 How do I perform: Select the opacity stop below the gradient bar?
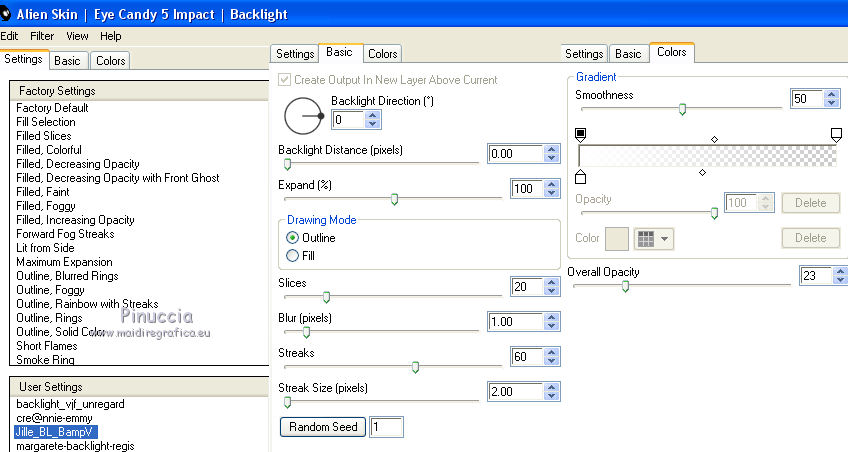coord(580,176)
